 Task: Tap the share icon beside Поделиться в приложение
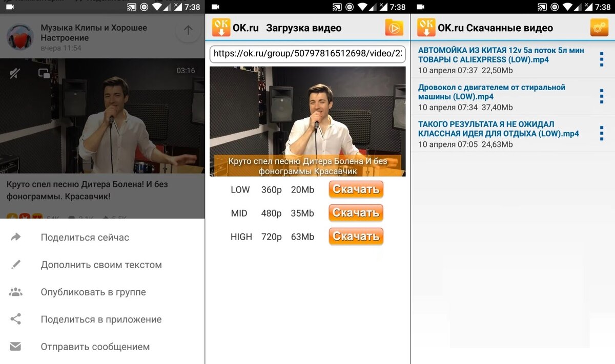click(16, 319)
